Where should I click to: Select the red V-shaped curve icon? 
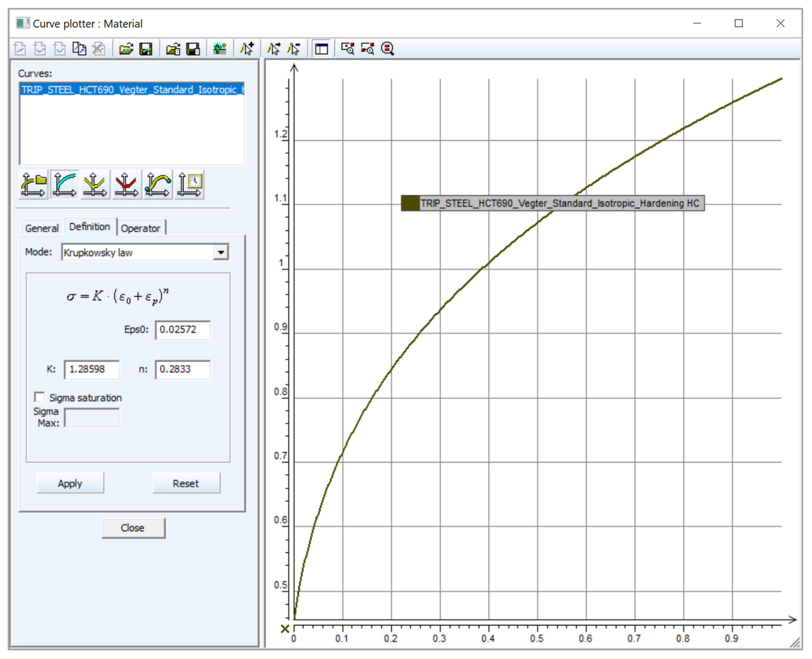126,185
